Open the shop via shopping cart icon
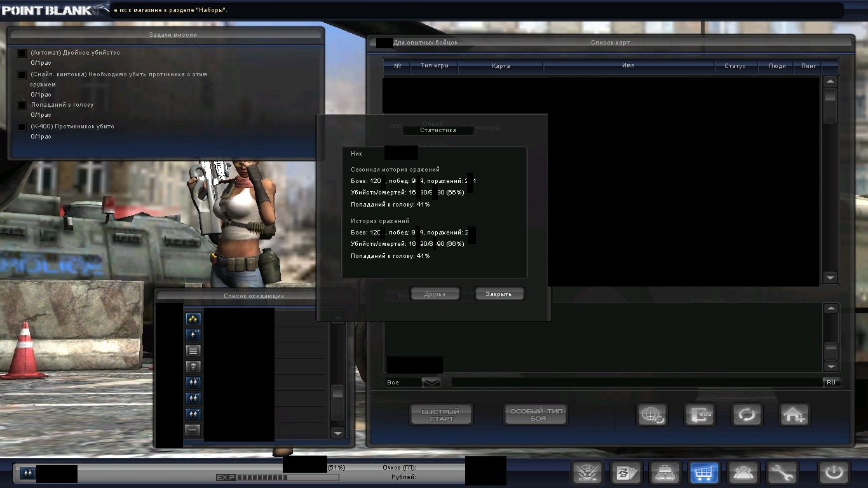This screenshot has height=488, width=868. tap(704, 472)
